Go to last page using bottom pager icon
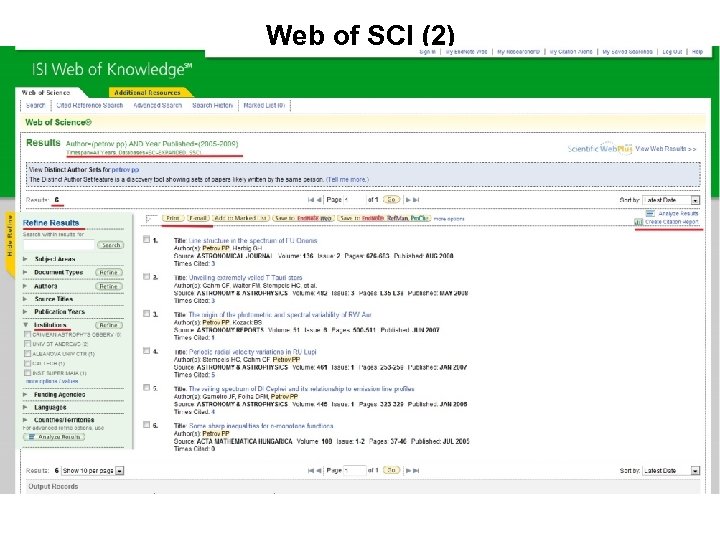Viewport: 720px width, 540px height. 416,471
